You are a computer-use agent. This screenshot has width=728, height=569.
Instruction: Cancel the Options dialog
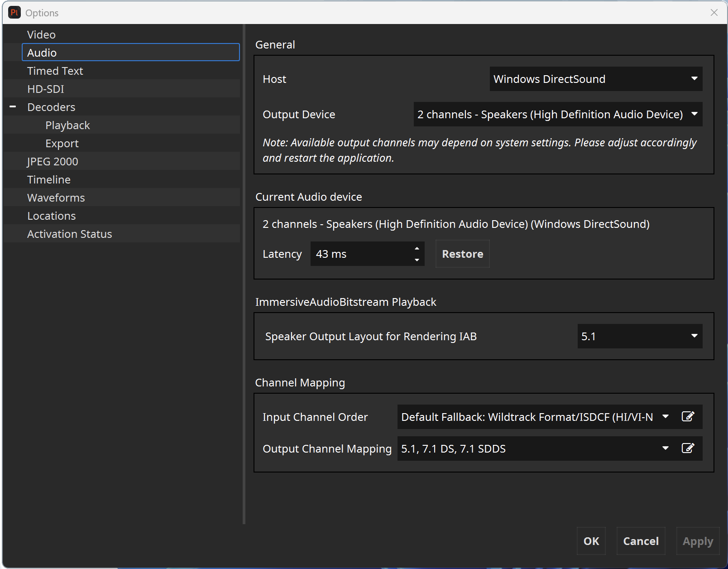pyautogui.click(x=641, y=541)
